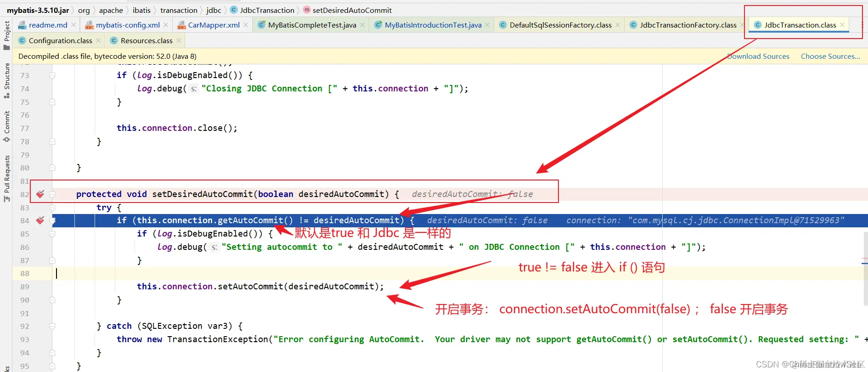Open the Commit tool window
868x372 pixels.
pyautogui.click(x=6, y=126)
